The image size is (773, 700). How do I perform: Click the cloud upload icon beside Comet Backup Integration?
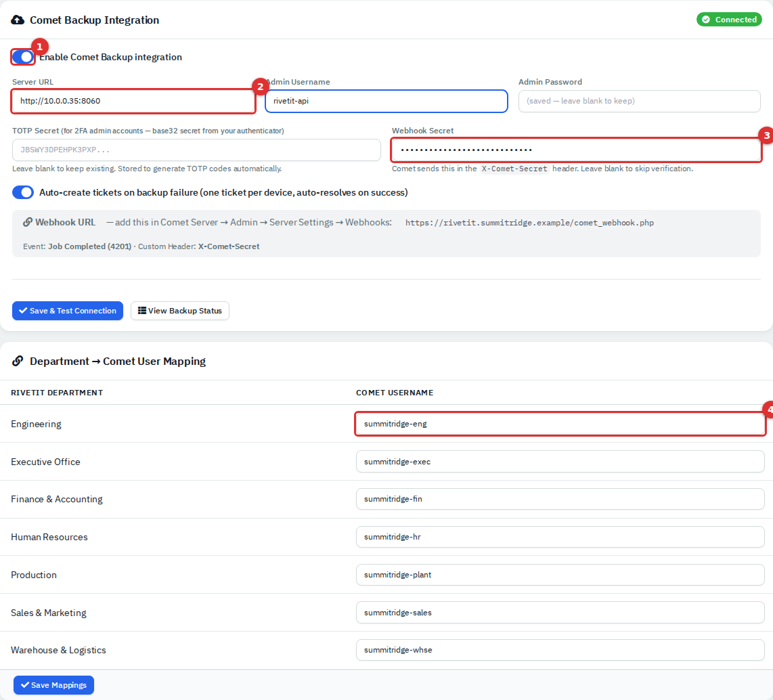tap(17, 20)
